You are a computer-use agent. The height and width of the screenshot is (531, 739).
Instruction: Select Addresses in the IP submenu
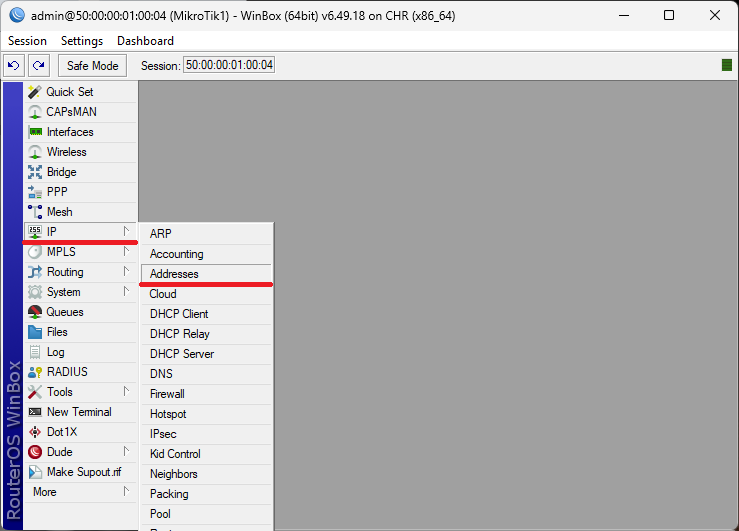[174, 274]
